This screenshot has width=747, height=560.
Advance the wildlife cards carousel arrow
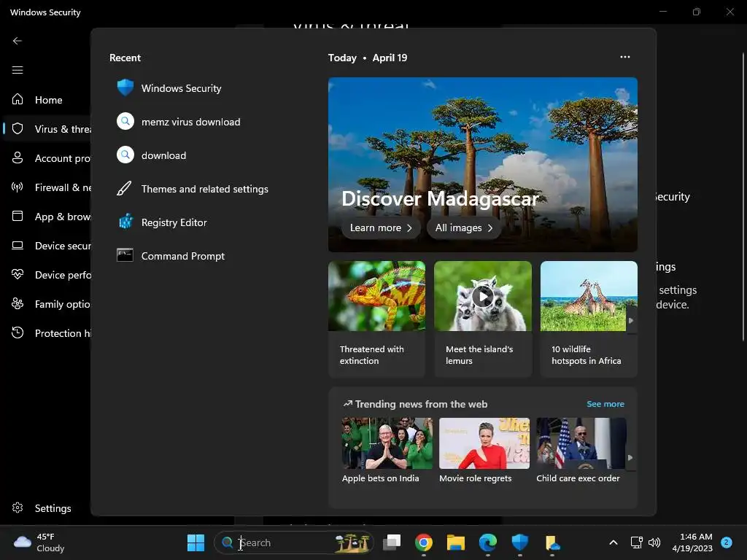coord(631,321)
